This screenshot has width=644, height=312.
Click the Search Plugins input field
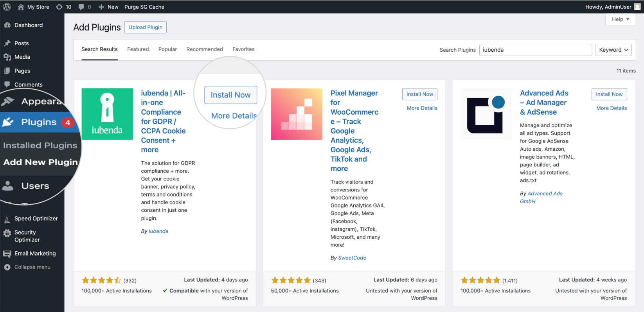tap(536, 50)
